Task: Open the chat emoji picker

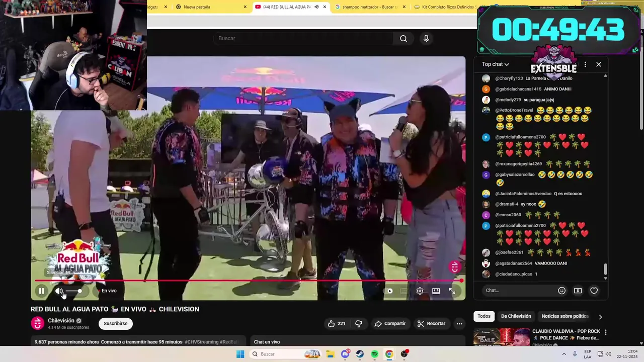Action: [x=561, y=290]
